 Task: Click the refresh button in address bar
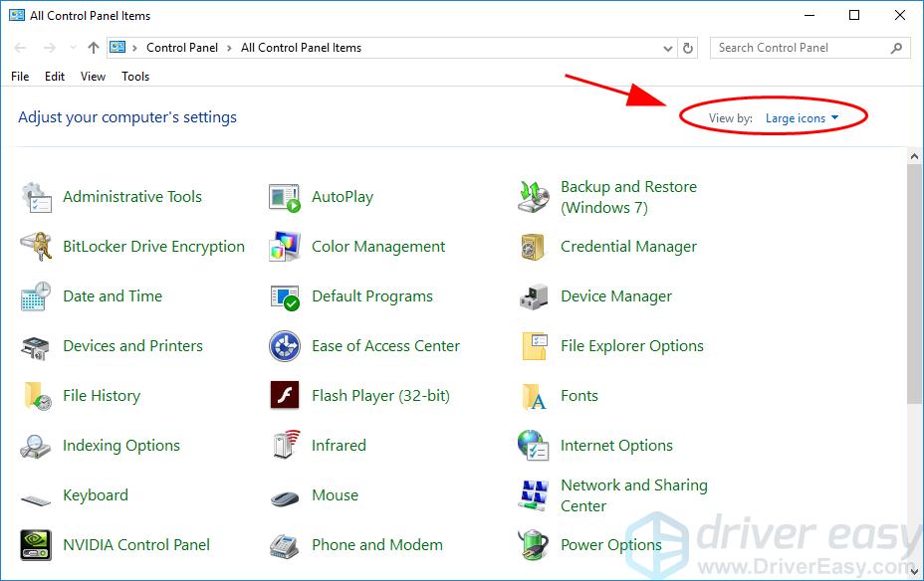point(689,48)
